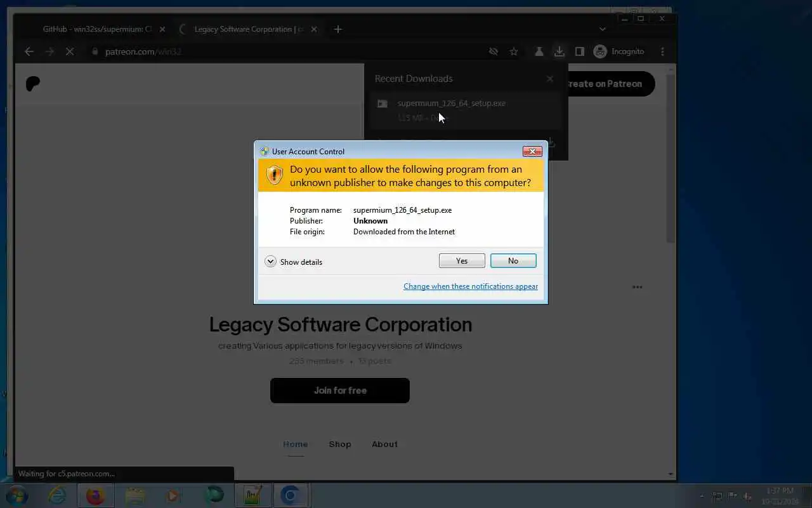812x508 pixels.
Task: Click the setup file icon in Recent Downloads
Action: (383, 104)
